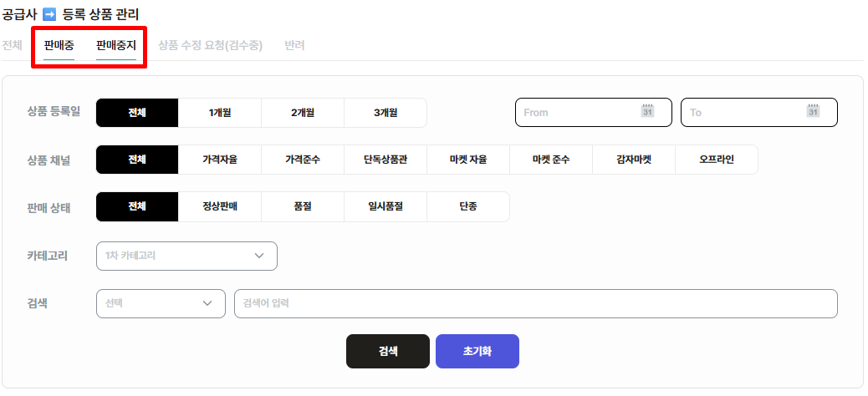The image size is (868, 396).
Task: Focus the 검색어 입력 text field
Action: click(535, 303)
